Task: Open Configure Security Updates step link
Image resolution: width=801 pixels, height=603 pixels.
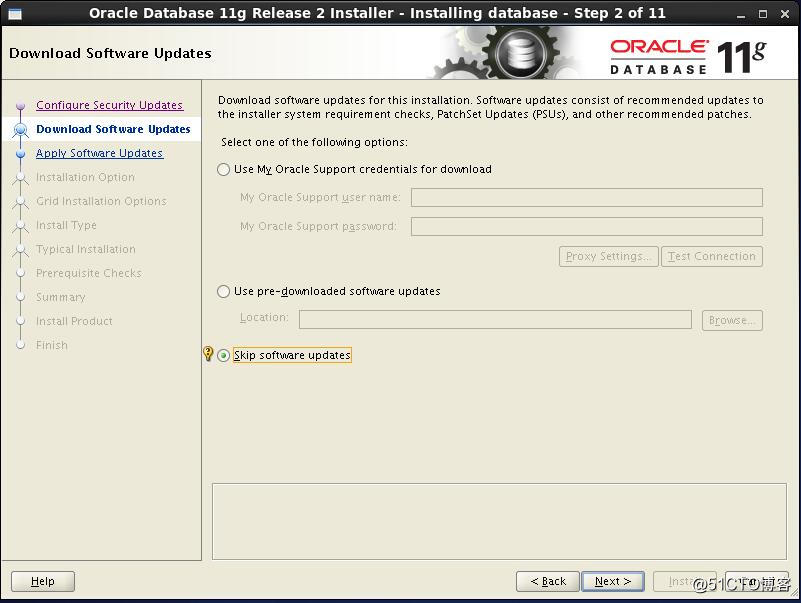Action: click(x=109, y=105)
